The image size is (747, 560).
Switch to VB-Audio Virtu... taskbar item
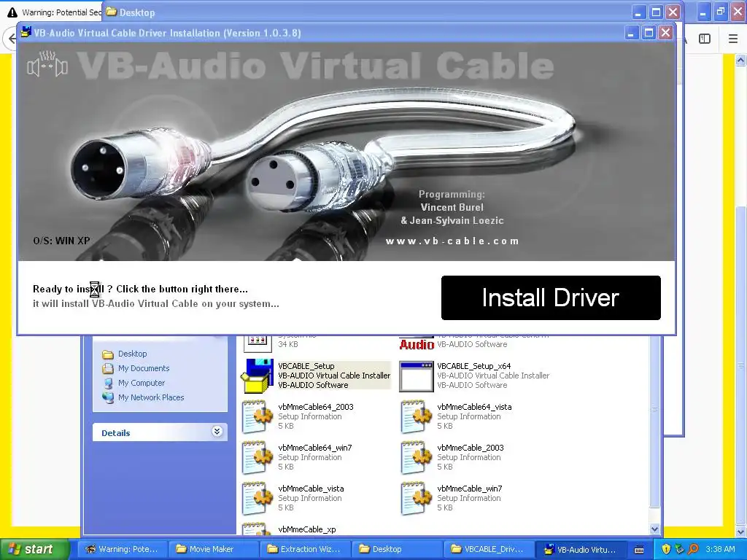(580, 549)
